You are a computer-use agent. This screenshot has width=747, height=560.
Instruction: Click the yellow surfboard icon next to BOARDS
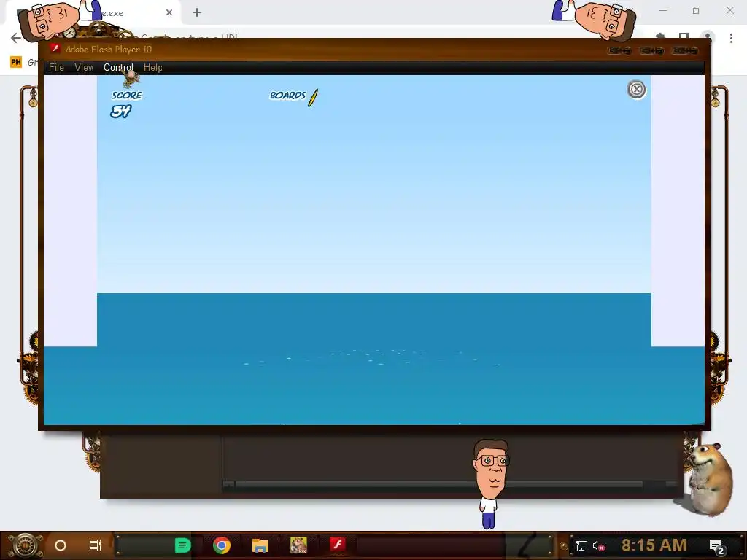tap(313, 98)
